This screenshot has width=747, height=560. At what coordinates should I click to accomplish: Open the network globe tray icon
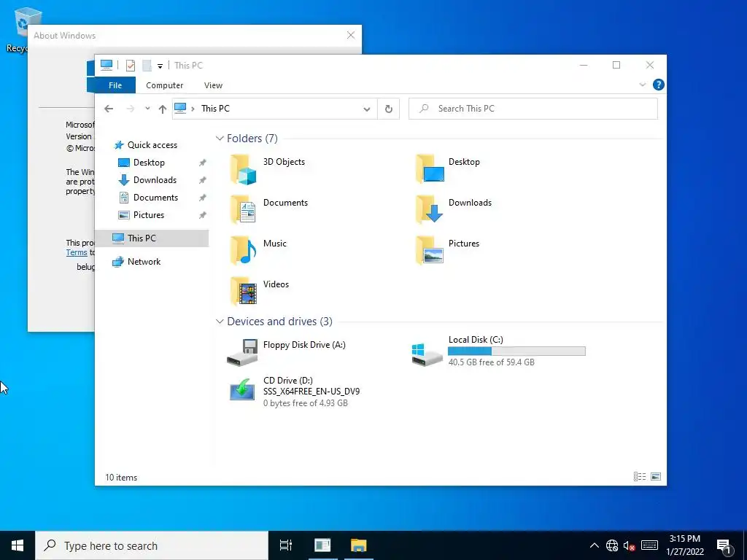pyautogui.click(x=612, y=545)
